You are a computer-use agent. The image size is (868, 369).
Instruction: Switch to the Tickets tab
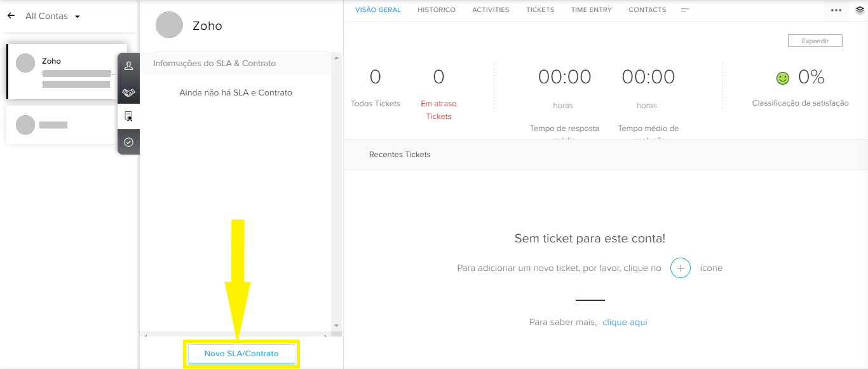540,10
